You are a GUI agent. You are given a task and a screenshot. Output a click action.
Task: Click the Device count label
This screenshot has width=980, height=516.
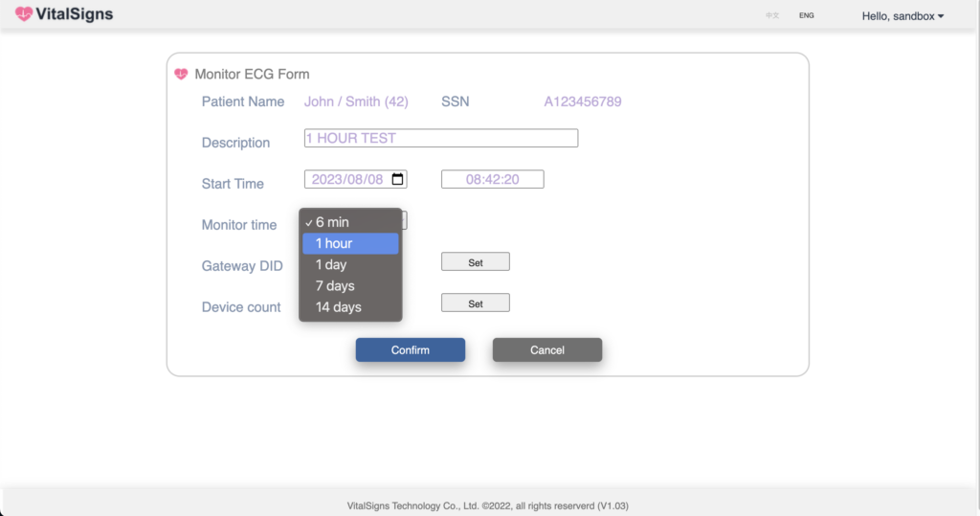240,307
